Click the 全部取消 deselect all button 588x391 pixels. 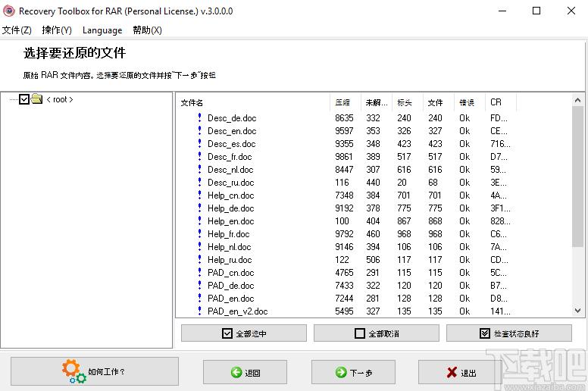click(377, 333)
